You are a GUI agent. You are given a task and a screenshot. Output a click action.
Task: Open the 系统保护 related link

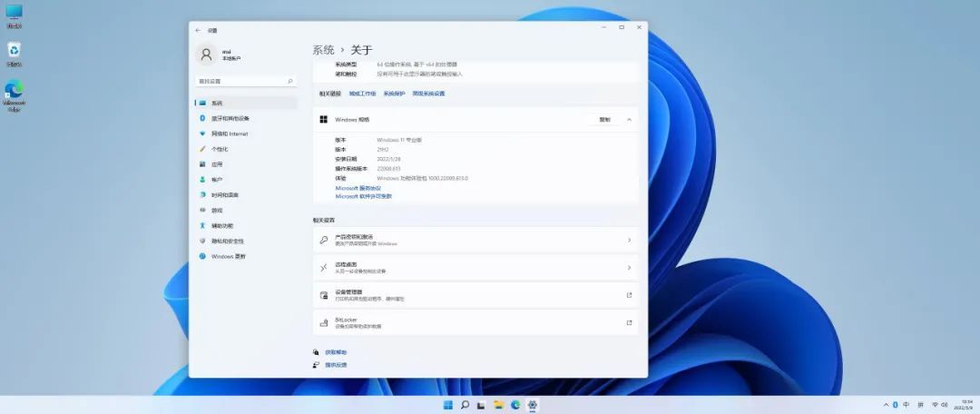point(394,94)
